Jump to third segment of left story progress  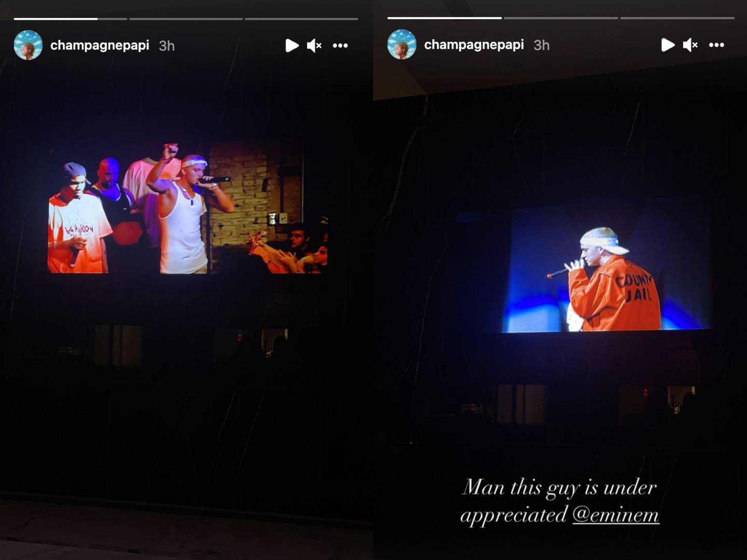[301, 19]
